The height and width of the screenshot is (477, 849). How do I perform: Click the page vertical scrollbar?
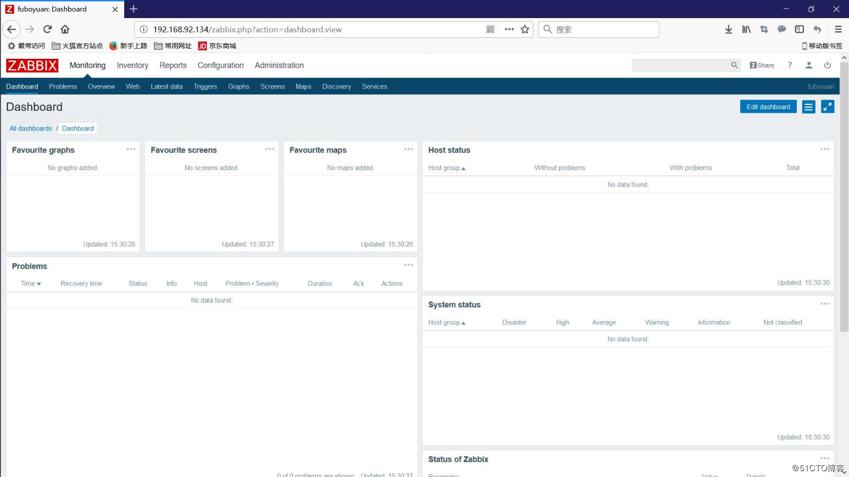844,196
